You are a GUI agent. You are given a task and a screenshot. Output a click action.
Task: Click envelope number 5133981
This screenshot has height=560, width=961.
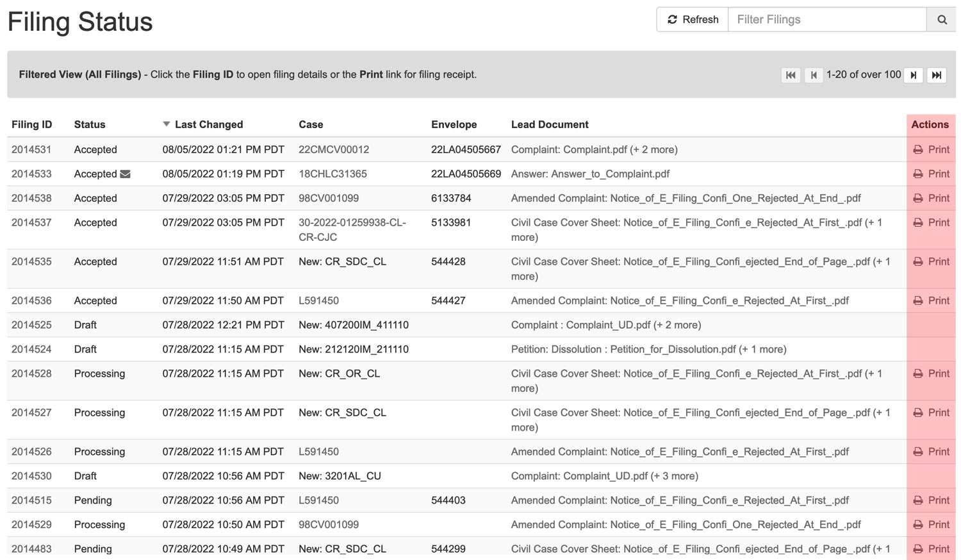point(451,222)
